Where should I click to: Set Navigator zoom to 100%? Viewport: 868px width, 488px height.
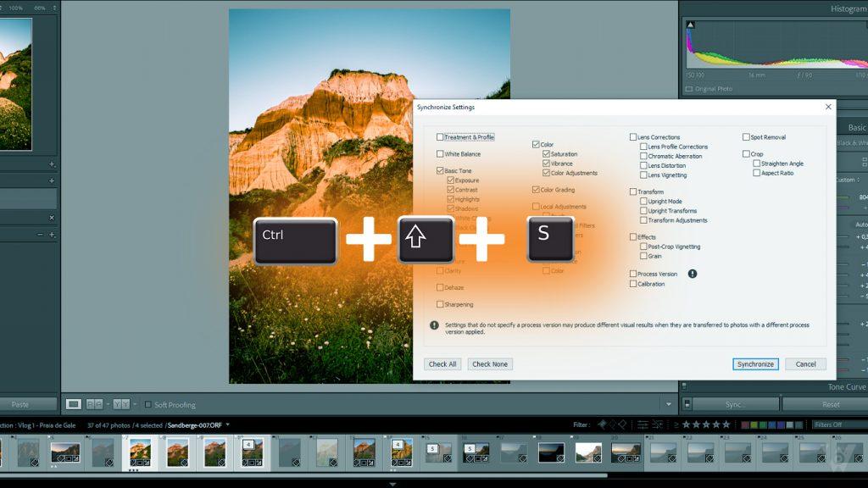15,8
